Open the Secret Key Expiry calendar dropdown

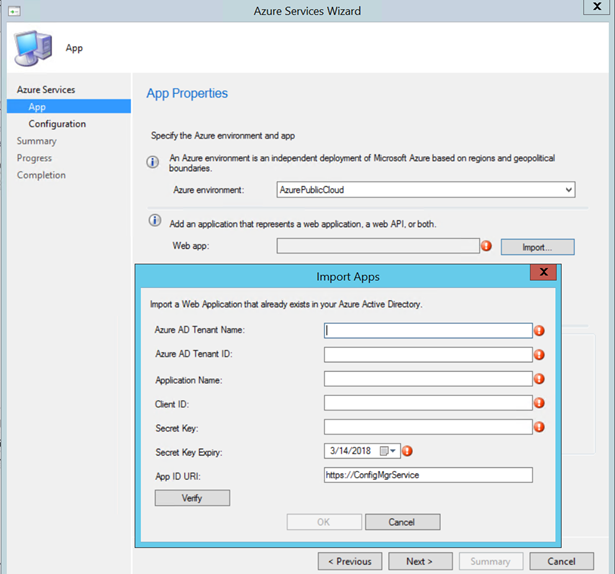click(x=388, y=451)
